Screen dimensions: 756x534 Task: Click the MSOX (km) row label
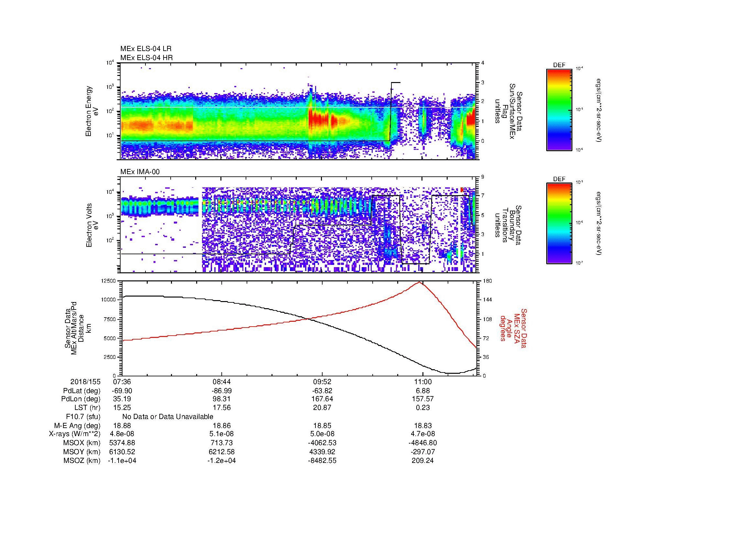click(x=82, y=443)
